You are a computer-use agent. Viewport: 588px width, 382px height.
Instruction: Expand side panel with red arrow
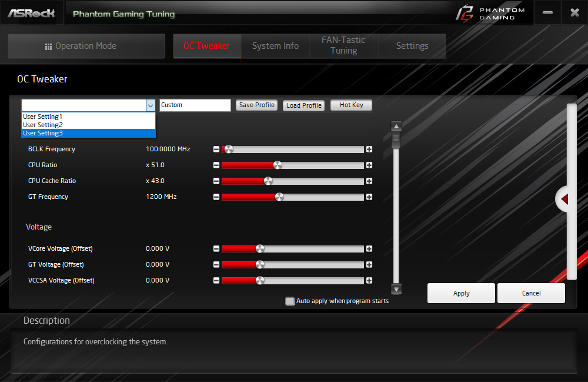(564, 200)
